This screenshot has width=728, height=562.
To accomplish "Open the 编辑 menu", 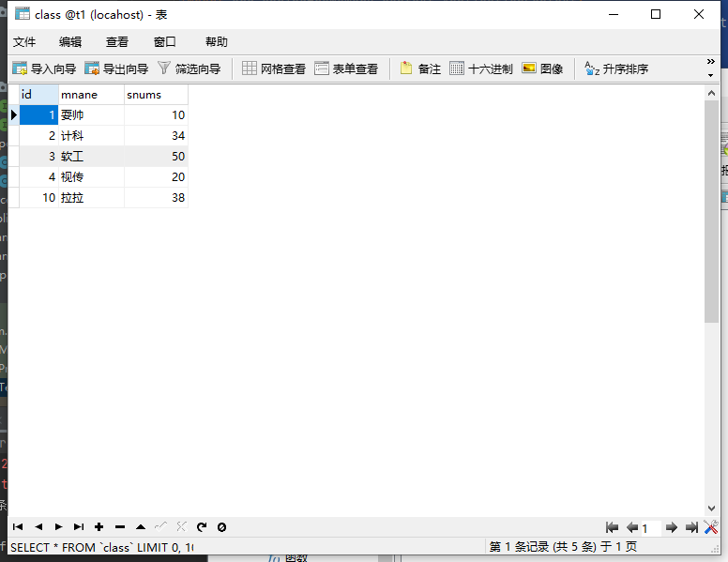I will tap(70, 42).
